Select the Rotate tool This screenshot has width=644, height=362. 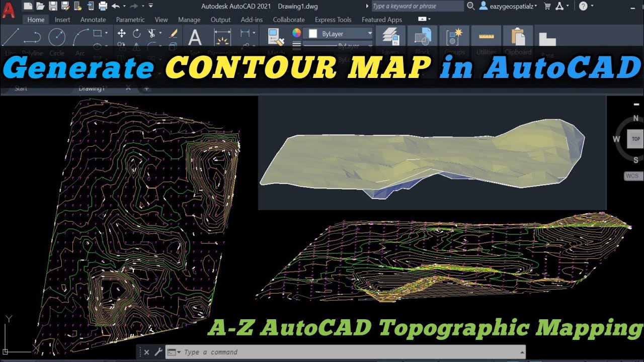coord(137,33)
